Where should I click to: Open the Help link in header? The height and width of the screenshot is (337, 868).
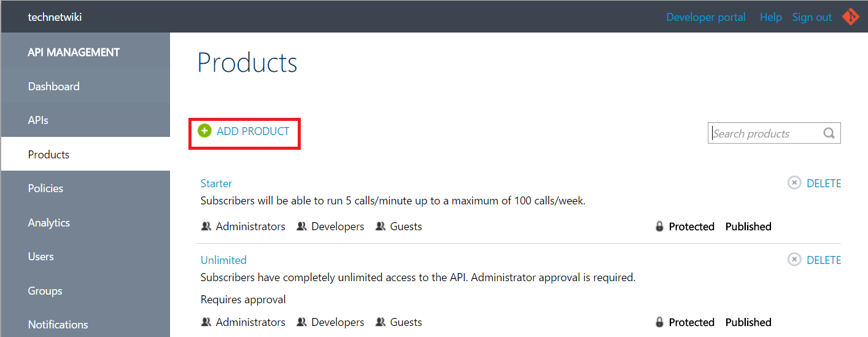coord(770,17)
